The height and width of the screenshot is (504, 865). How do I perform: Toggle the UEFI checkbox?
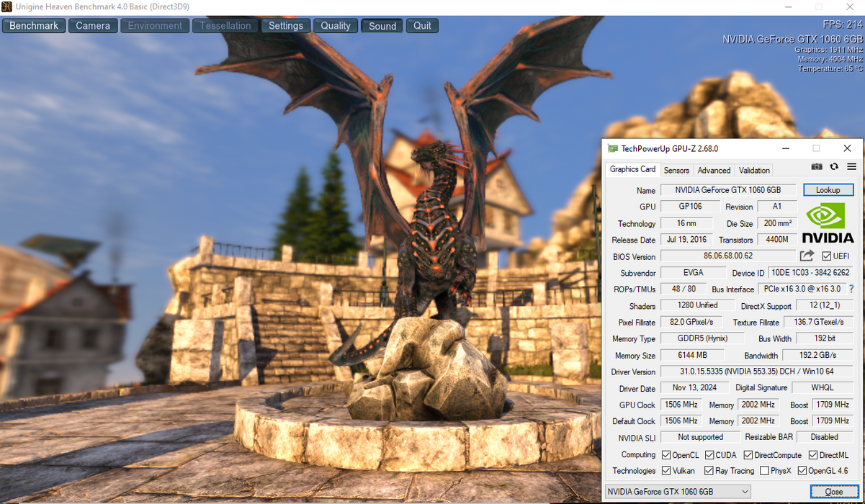pyautogui.click(x=826, y=256)
